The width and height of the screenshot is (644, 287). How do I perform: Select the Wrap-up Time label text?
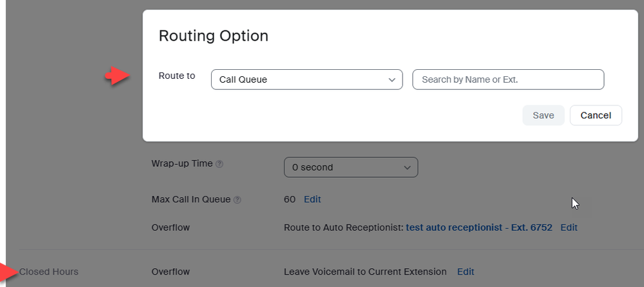[182, 164]
